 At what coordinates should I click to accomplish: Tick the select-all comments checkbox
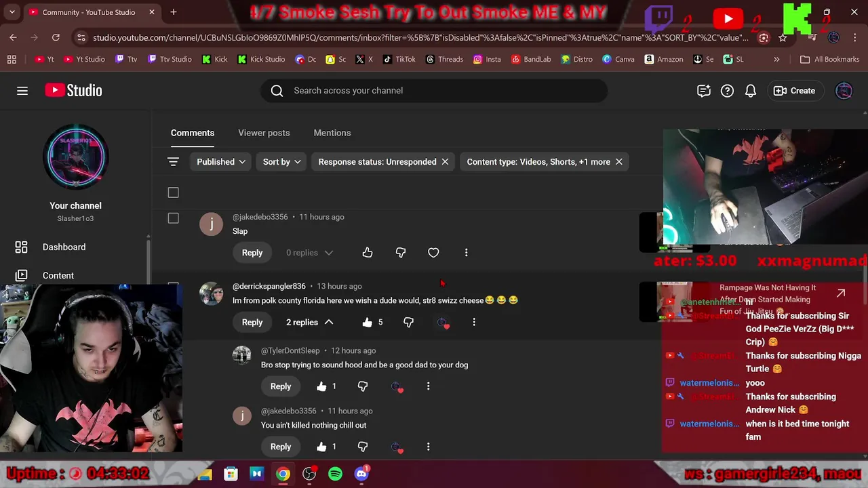coord(173,193)
